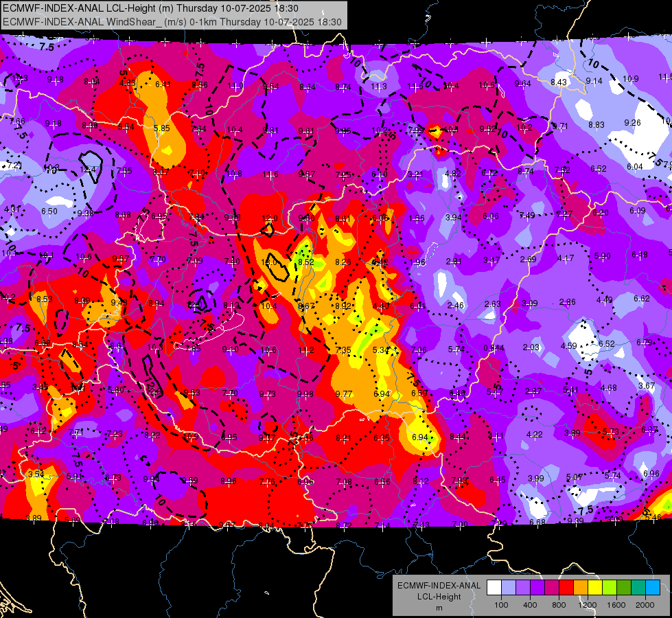Click the legend scale label 800
The height and width of the screenshot is (618, 672).
(x=559, y=605)
